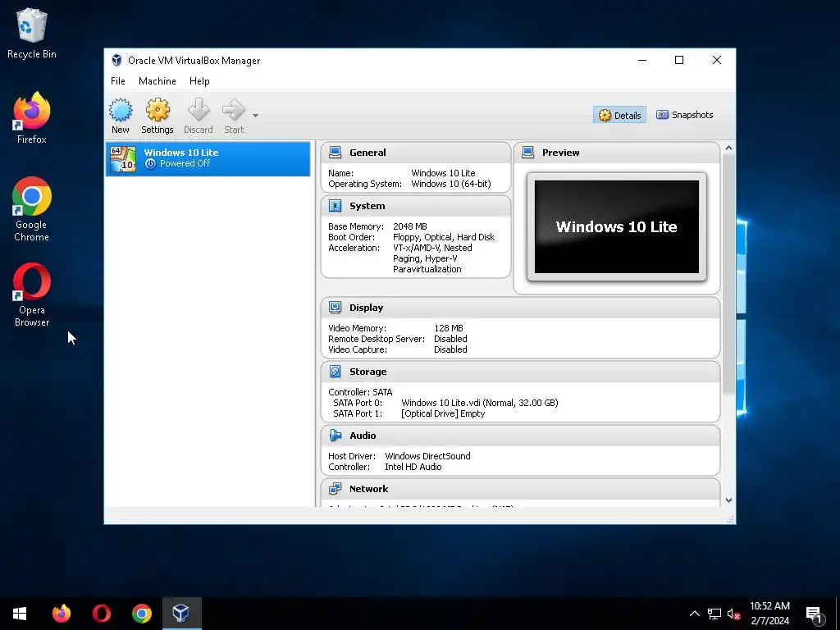
Task: Click the '128 MB' video memory value
Action: pyautogui.click(x=449, y=328)
